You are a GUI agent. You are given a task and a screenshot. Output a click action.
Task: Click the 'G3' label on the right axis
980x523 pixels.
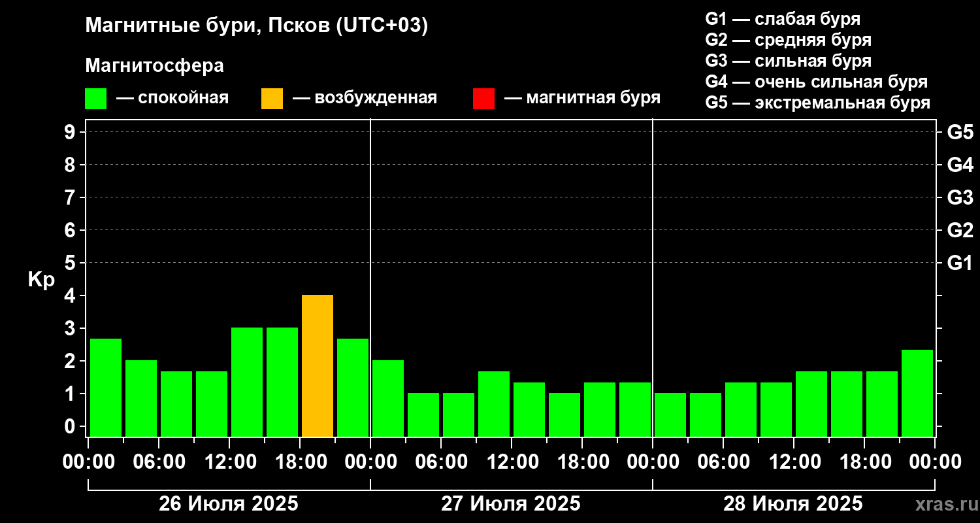[960, 197]
